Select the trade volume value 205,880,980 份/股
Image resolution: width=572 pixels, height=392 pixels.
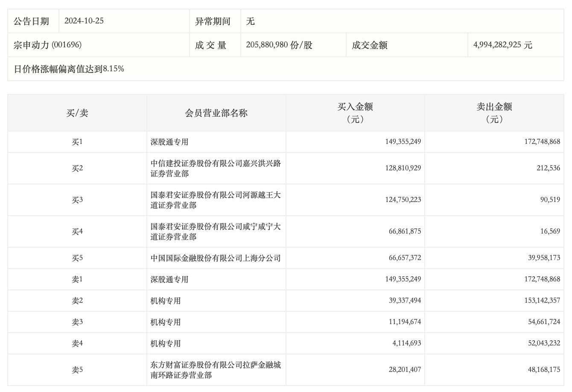point(279,45)
